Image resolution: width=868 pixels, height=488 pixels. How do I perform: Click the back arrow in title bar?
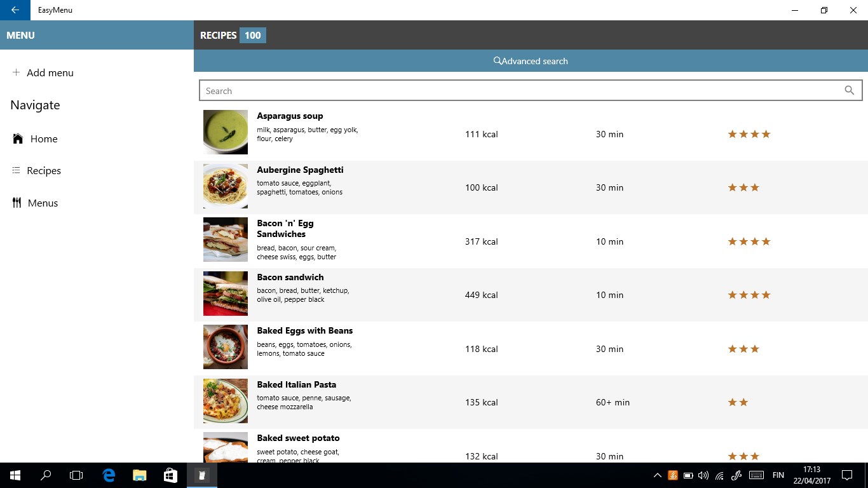(x=15, y=10)
